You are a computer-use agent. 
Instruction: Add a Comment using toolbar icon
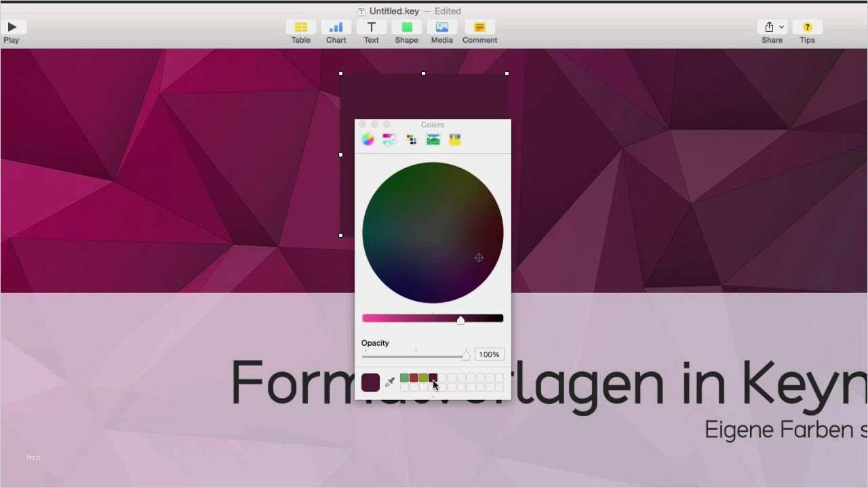479,27
